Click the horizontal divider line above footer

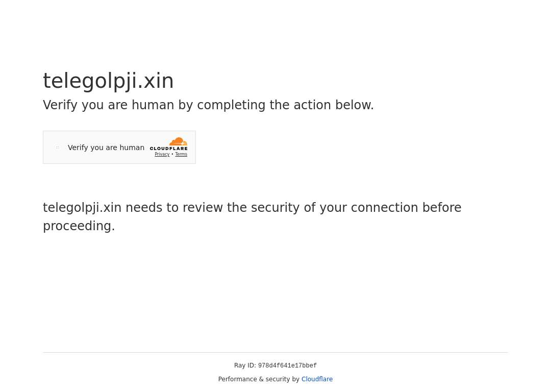pos(275,352)
